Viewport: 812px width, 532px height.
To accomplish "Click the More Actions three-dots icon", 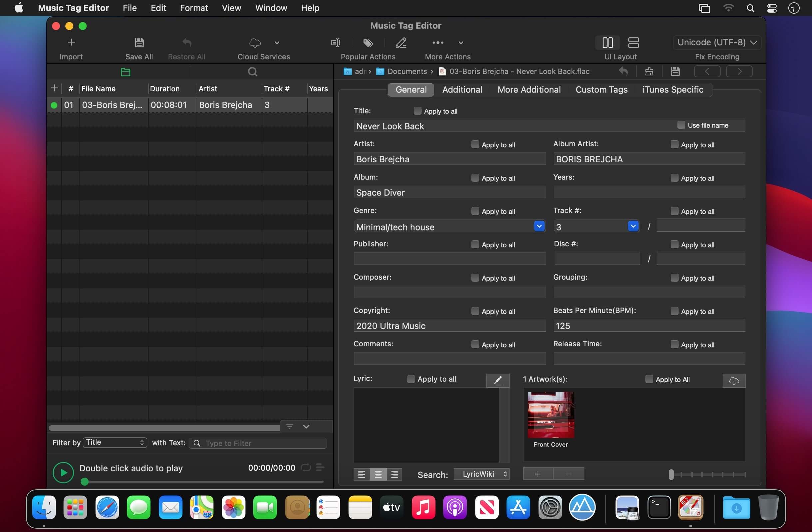I will [x=438, y=43].
